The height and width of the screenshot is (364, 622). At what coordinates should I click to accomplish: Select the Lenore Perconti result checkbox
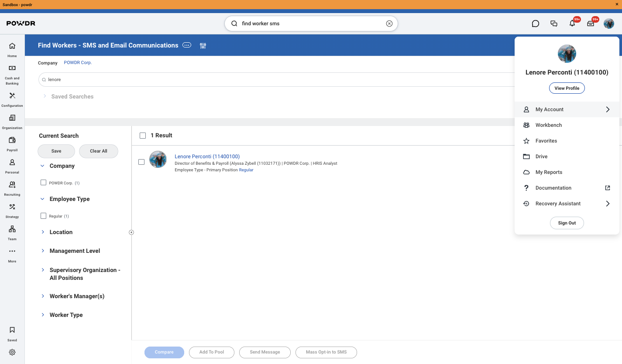tap(141, 162)
